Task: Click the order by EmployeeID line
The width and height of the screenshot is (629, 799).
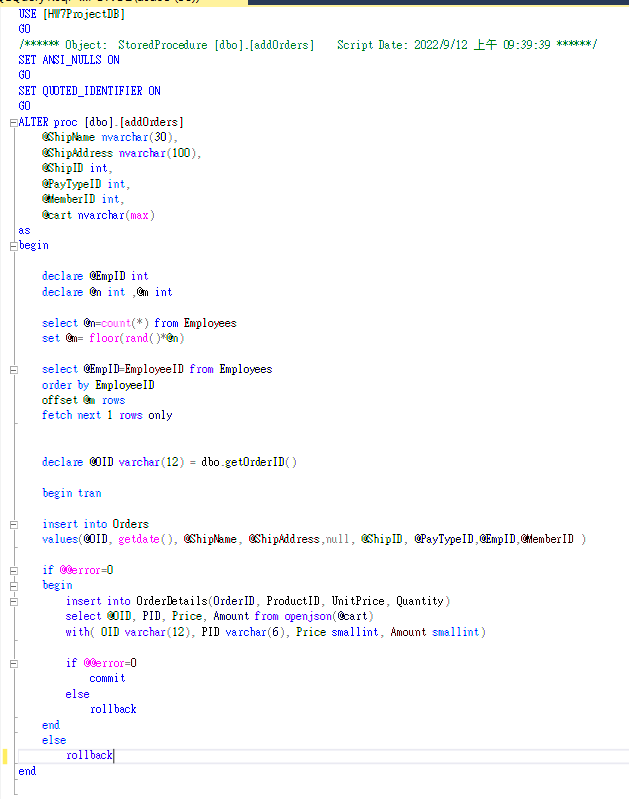Action: [x=98, y=385]
